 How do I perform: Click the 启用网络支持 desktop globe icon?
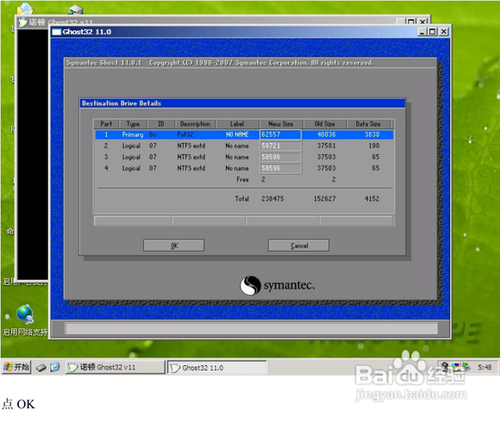25,314
